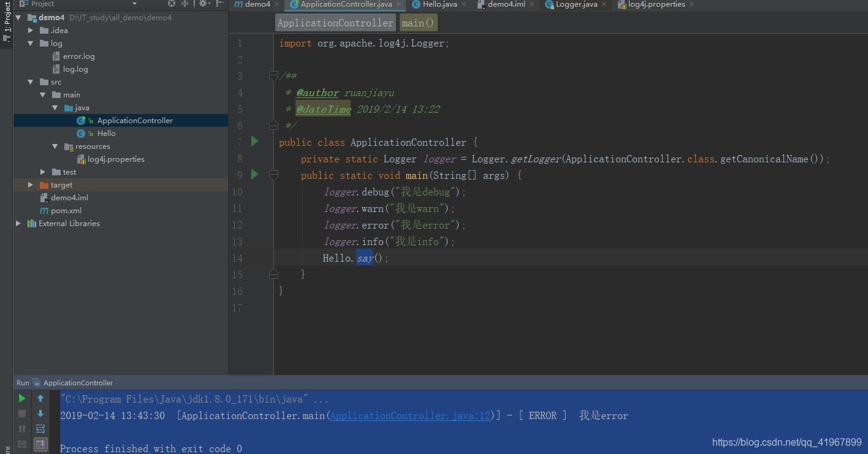Select log4j.properties in the project tree
The height and width of the screenshot is (454, 868).
click(x=116, y=159)
